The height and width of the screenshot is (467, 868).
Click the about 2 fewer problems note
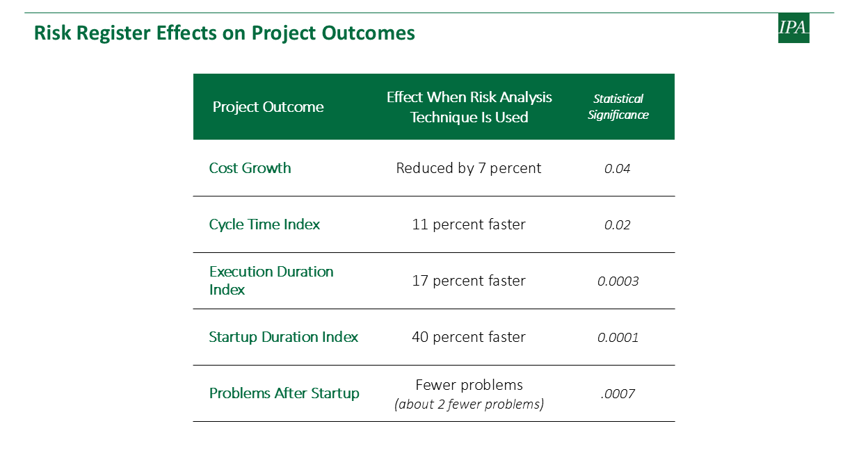tap(469, 404)
